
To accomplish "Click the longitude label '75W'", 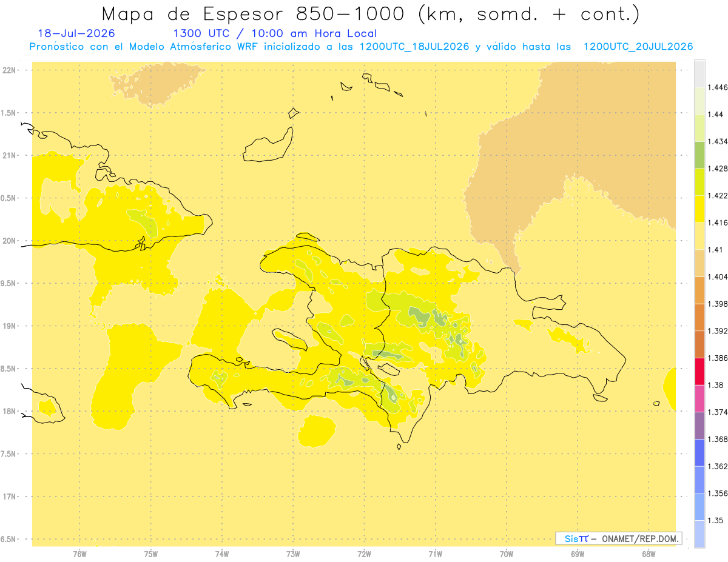I will pos(151,554).
